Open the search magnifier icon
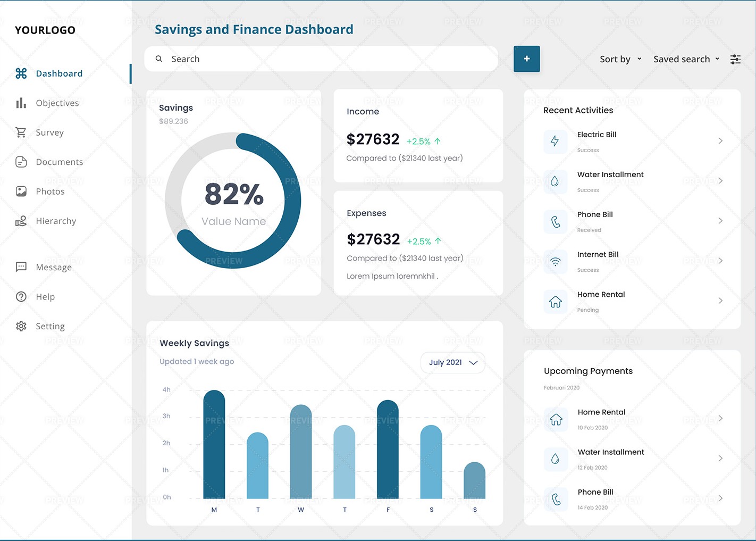 pos(159,59)
